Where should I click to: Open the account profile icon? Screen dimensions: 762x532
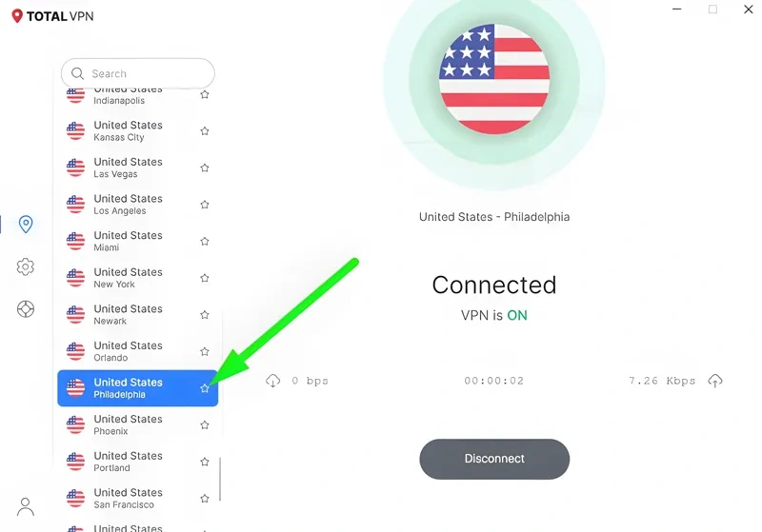click(x=26, y=506)
